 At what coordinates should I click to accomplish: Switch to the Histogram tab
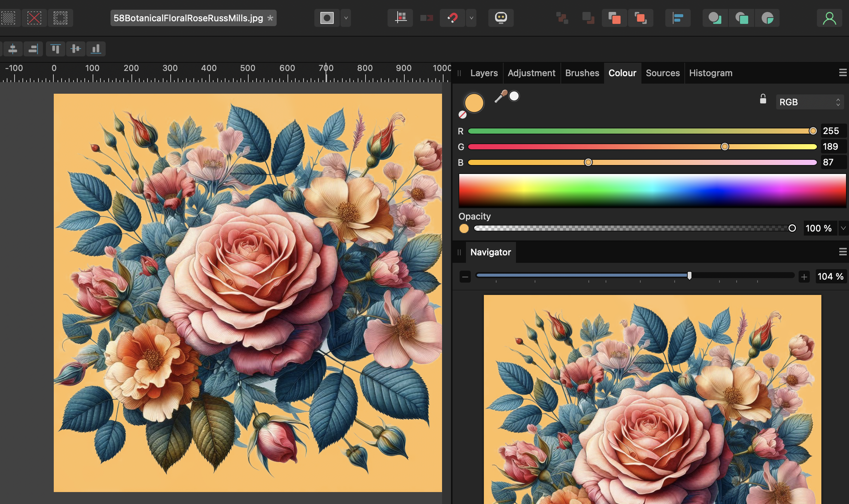(710, 73)
